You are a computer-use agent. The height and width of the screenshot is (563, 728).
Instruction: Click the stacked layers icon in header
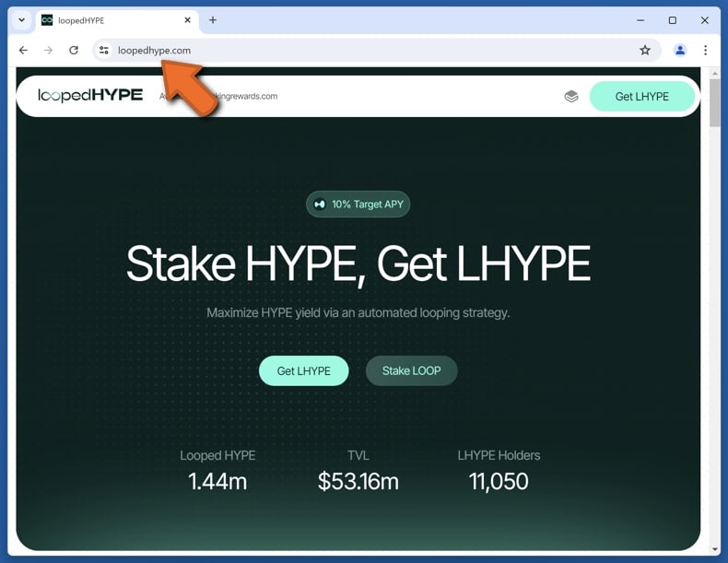click(x=571, y=97)
